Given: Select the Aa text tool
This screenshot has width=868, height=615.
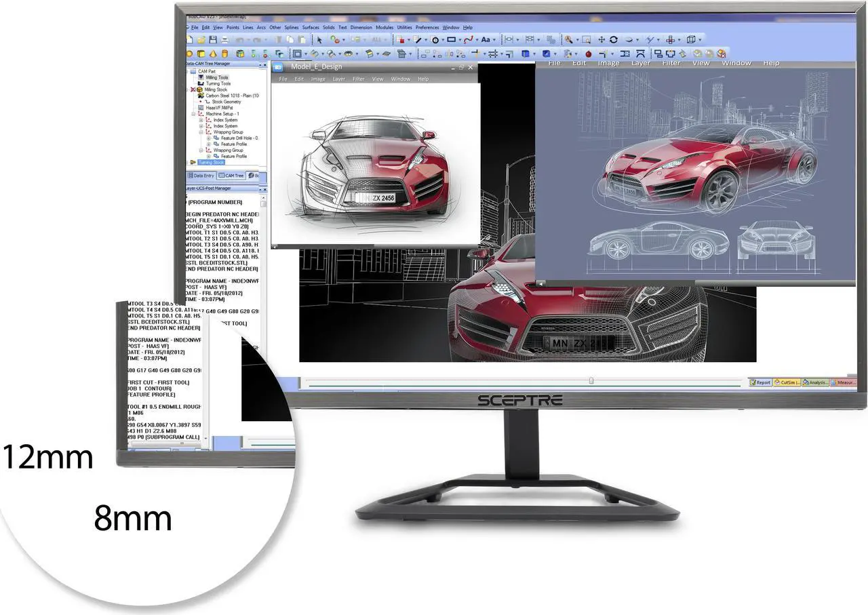Looking at the screenshot, I should pos(486,40).
